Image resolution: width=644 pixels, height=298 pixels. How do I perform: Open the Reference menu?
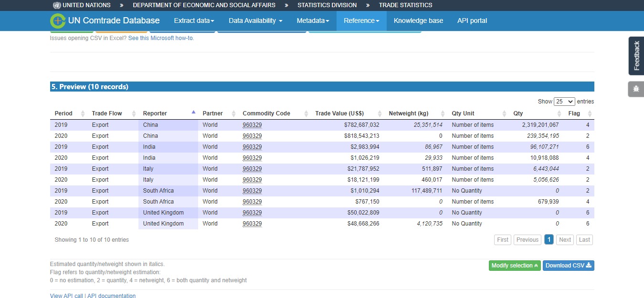coord(361,21)
